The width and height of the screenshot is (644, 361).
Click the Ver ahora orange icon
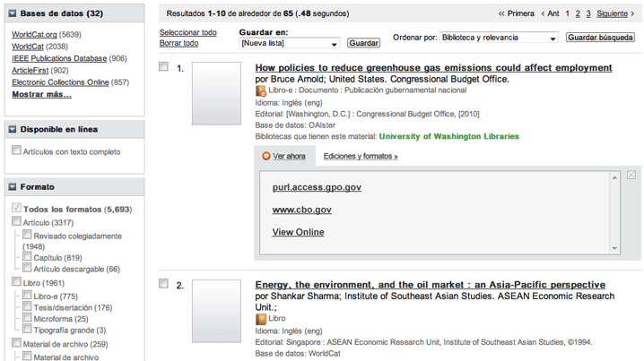click(265, 156)
